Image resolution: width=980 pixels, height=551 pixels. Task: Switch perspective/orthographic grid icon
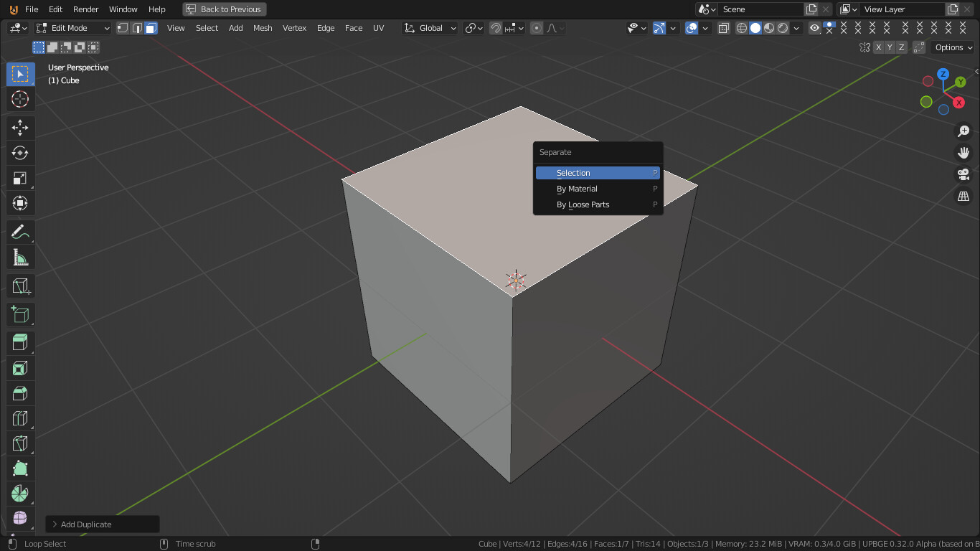tap(963, 196)
